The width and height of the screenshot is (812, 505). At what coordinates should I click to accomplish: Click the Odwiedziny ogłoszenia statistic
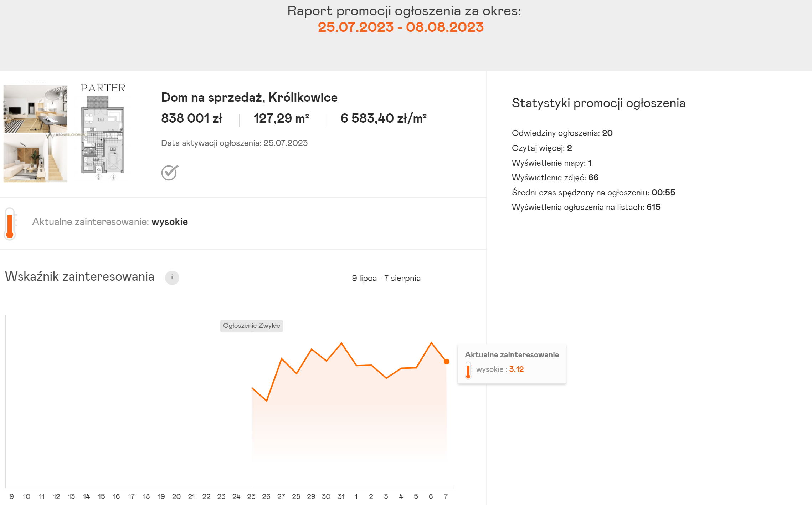(x=562, y=133)
